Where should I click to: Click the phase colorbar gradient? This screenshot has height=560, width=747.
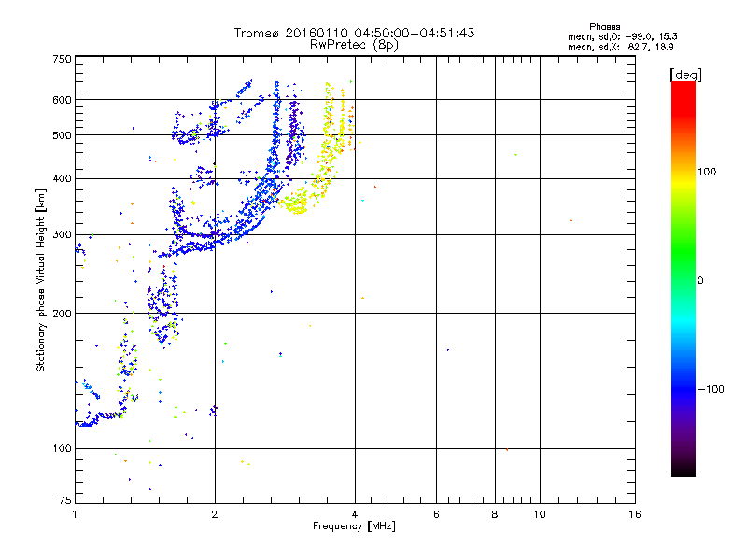684,278
